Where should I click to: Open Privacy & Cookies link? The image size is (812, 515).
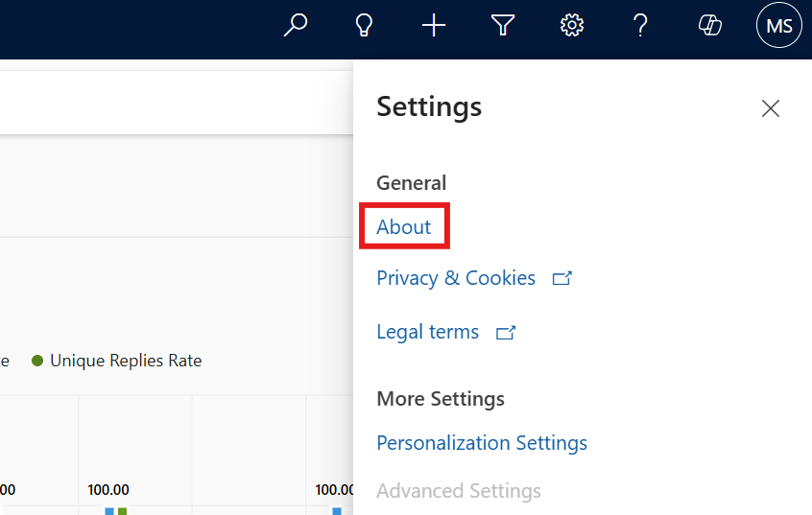[456, 278]
